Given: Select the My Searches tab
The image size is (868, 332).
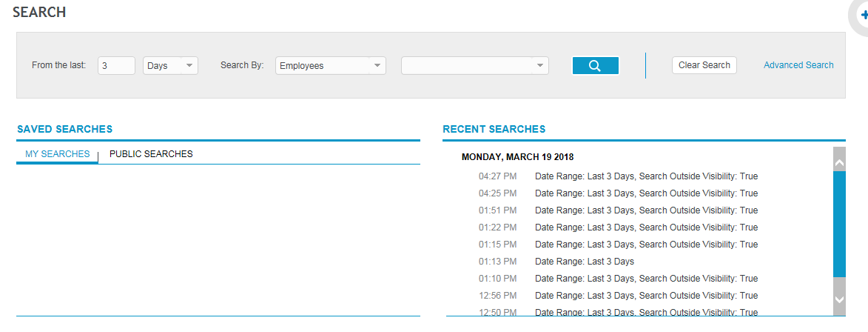Looking at the screenshot, I should pyautogui.click(x=57, y=154).
